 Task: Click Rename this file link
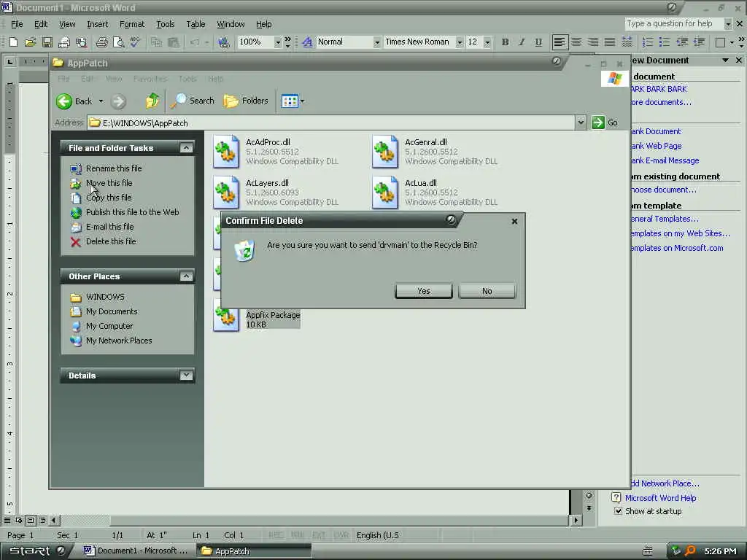114,168
